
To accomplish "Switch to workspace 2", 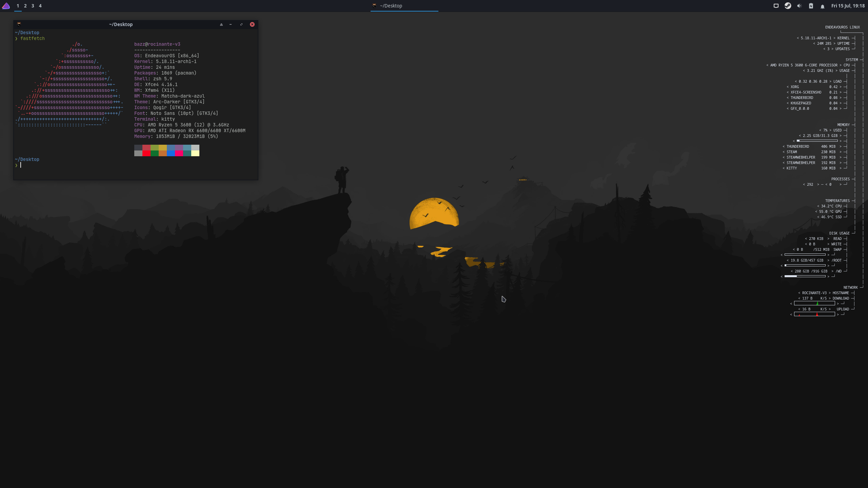I will [25, 6].
